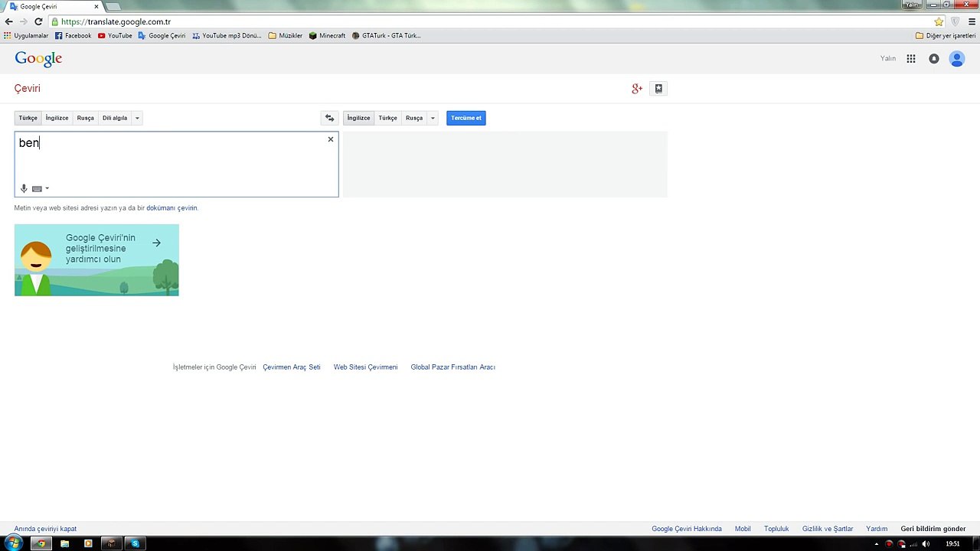Open a new browser tab
The image size is (980, 551).
point(113,7)
